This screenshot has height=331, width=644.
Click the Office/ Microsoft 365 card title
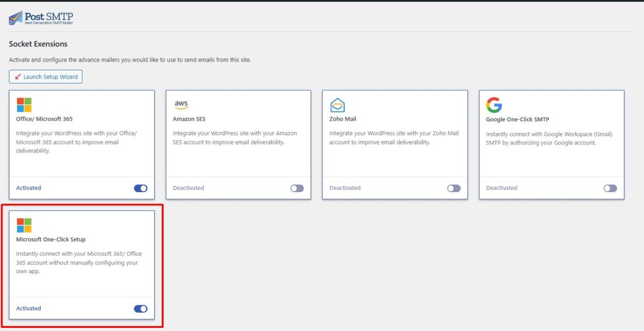pyautogui.click(x=42, y=119)
